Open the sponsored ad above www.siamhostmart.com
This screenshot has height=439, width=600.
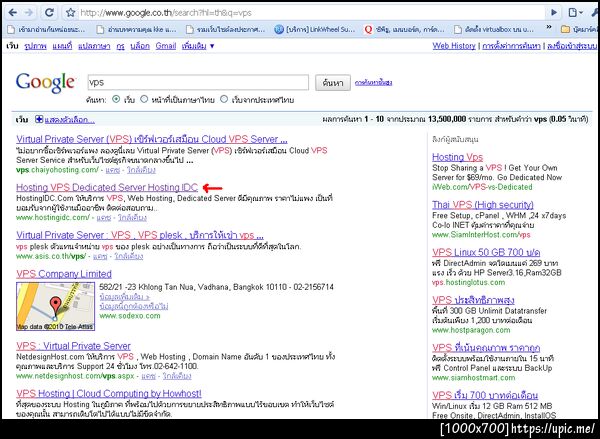pyautogui.click(x=486, y=348)
